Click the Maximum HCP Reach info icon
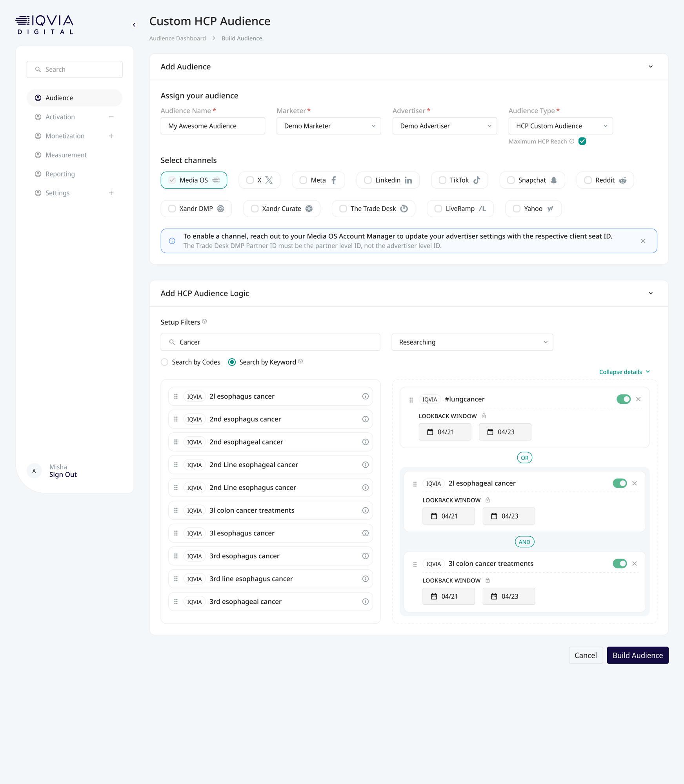684x784 pixels. [x=572, y=141]
